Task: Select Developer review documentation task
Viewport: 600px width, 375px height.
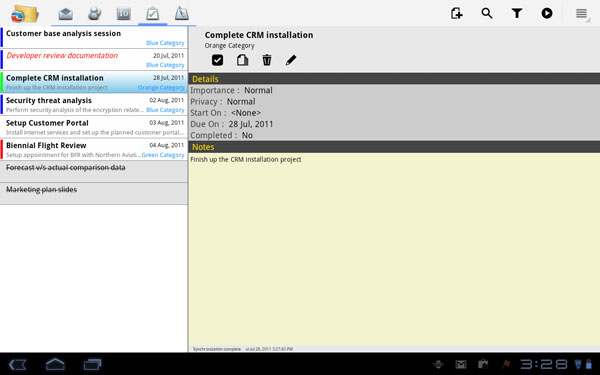Action: coord(94,60)
